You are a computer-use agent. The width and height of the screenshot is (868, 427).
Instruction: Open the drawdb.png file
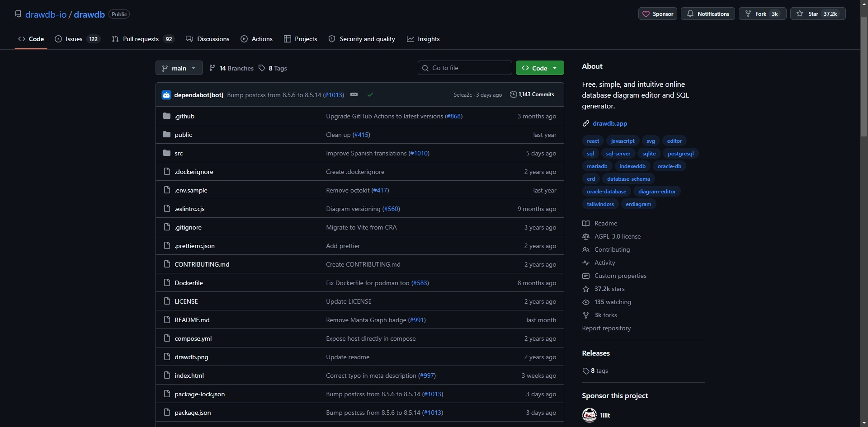tap(191, 357)
